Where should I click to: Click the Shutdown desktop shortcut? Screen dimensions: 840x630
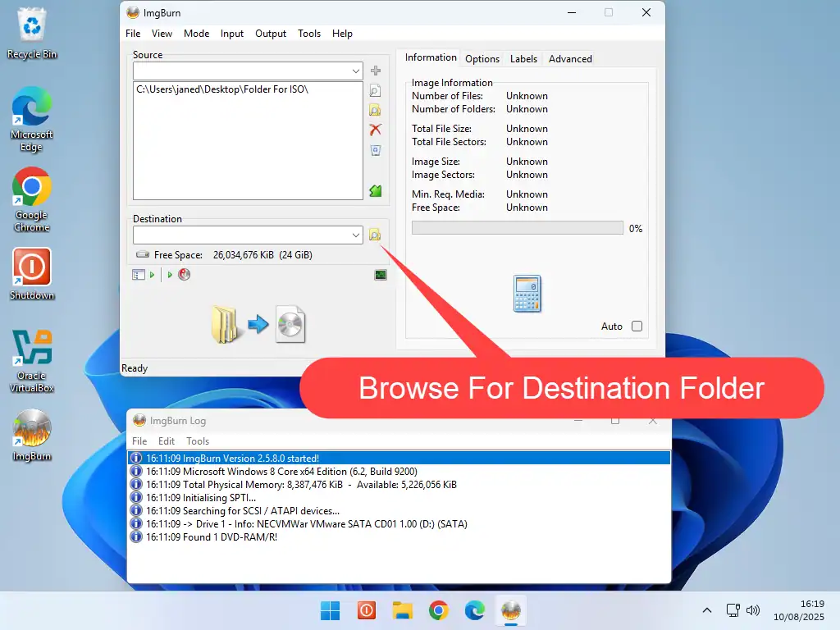point(32,274)
